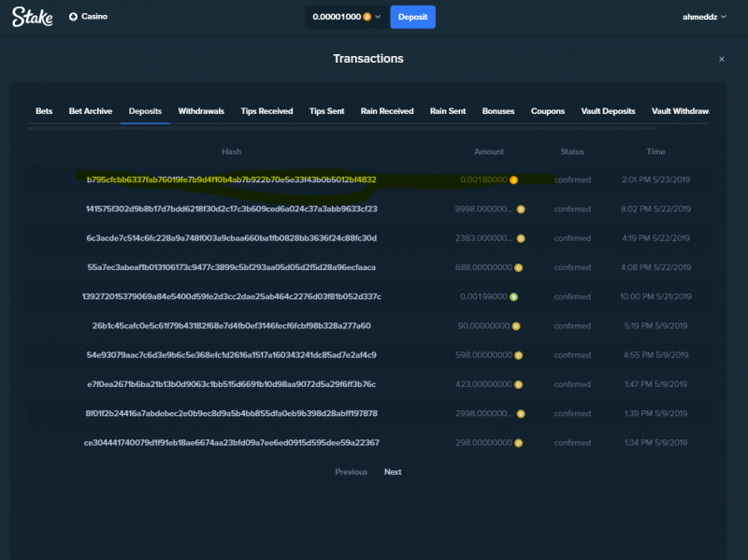Screen dimensions: 748x560
Task: Open the ahmeddz user menu
Action: [x=704, y=17]
